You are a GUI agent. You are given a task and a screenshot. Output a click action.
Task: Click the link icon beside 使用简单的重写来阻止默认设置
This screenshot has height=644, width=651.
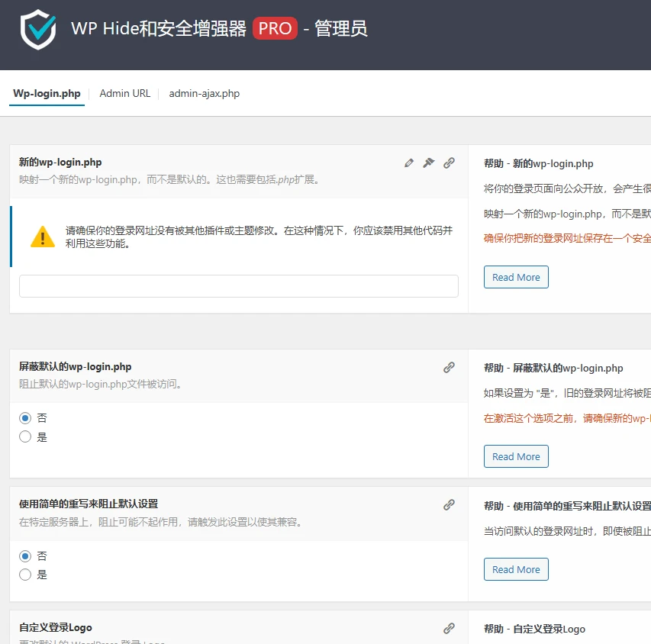pyautogui.click(x=449, y=506)
